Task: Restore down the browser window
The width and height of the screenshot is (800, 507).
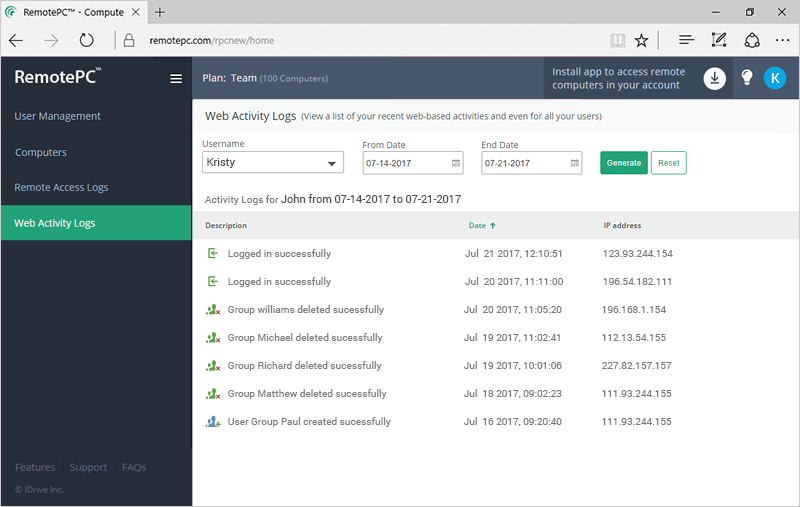Action: 749,12
